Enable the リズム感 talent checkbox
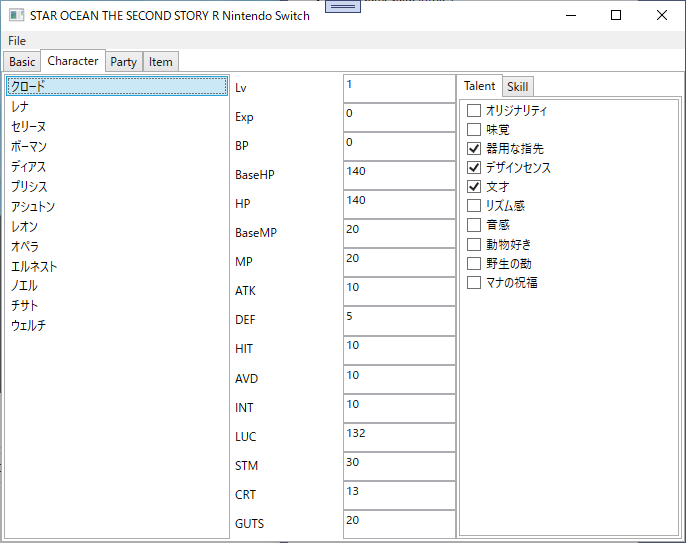The width and height of the screenshot is (686, 543). 474,206
